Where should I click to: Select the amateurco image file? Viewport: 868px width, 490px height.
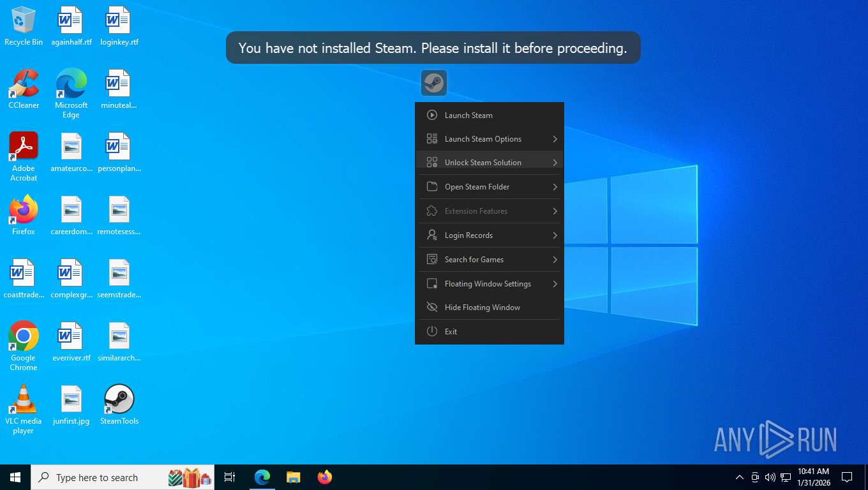tap(71, 152)
